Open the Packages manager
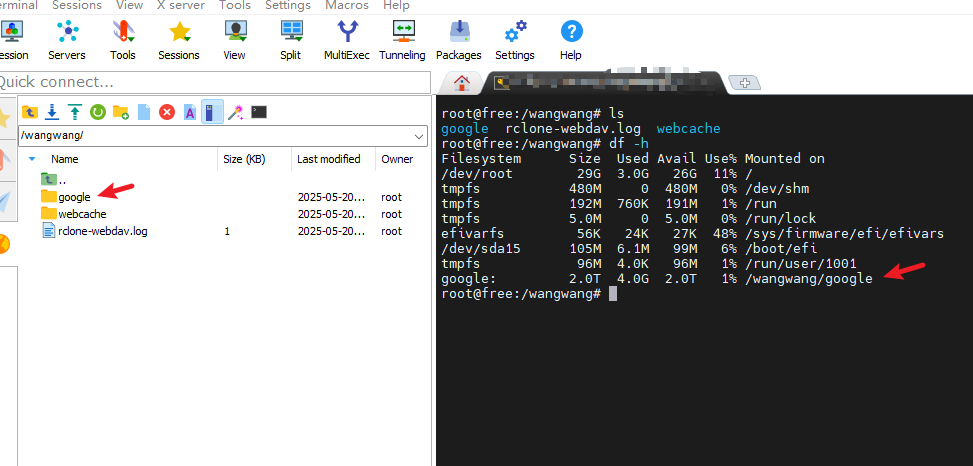This screenshot has width=973, height=466. [459, 40]
